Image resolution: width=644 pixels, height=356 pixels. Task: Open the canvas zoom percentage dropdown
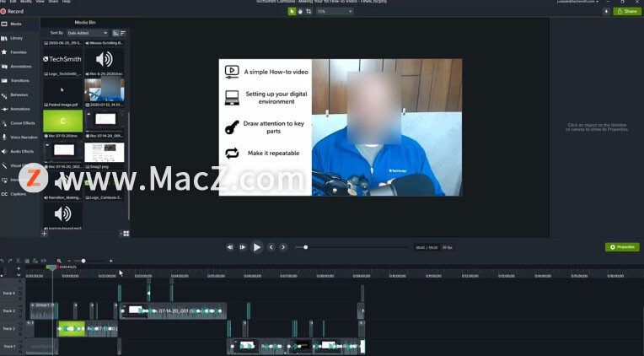pyautogui.click(x=335, y=12)
